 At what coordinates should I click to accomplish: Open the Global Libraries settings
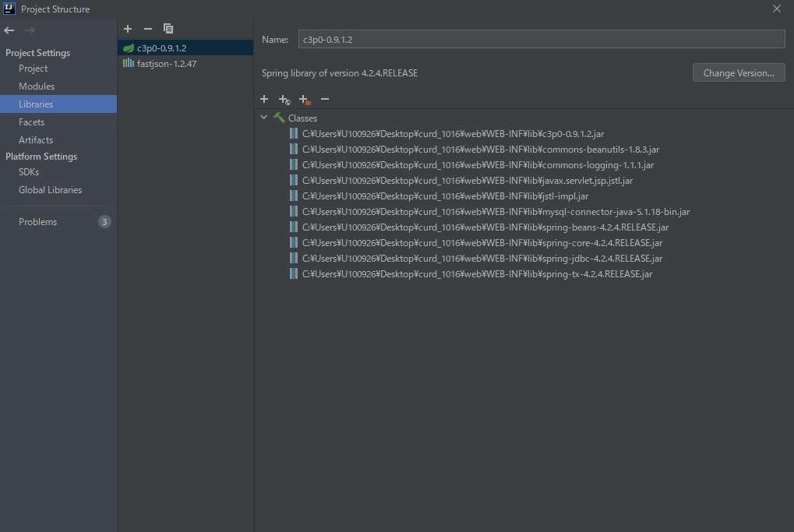pos(58,190)
